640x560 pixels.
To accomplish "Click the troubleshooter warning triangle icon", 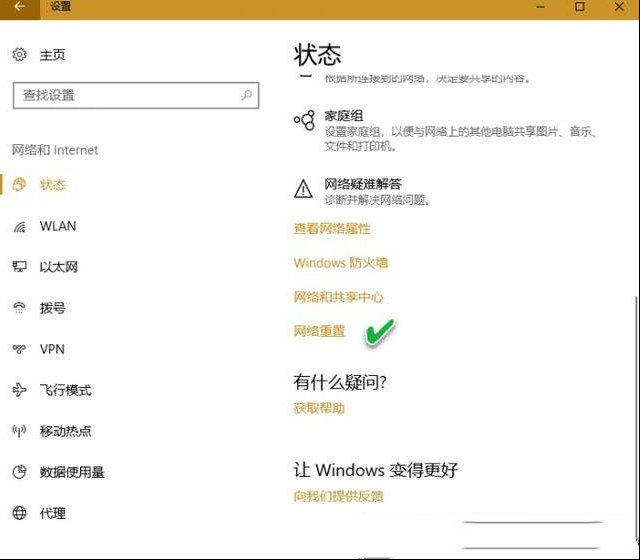I will tap(303, 189).
